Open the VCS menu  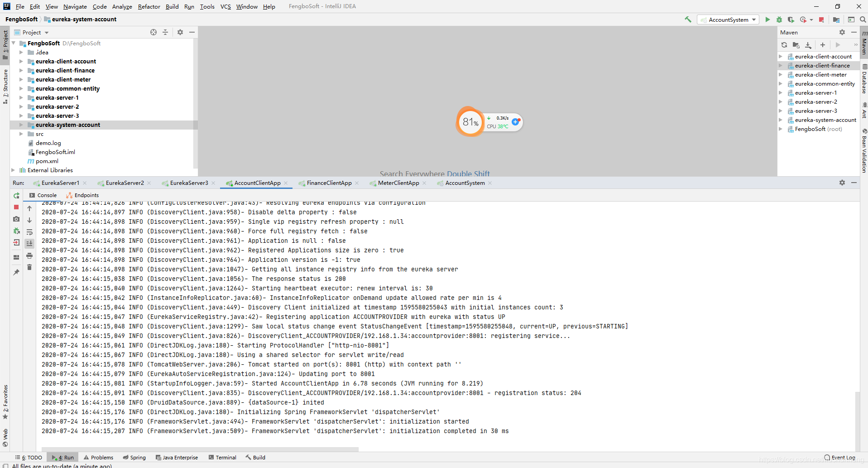(x=225, y=6)
